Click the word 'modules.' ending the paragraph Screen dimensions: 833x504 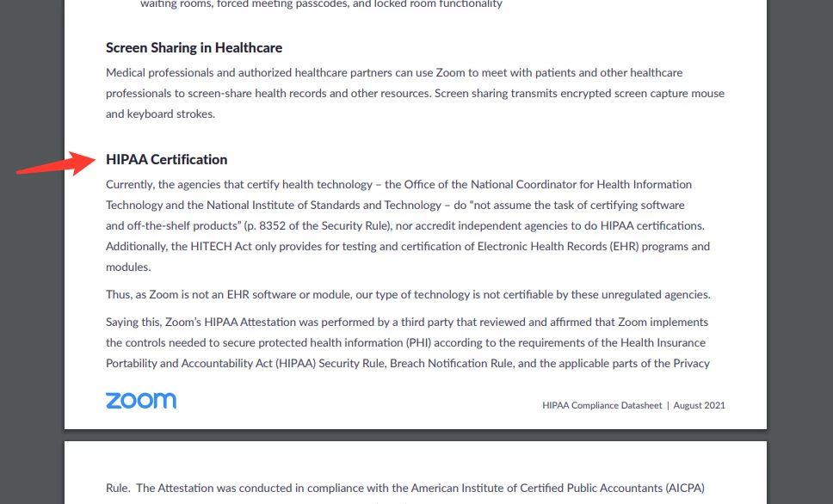coord(128,267)
